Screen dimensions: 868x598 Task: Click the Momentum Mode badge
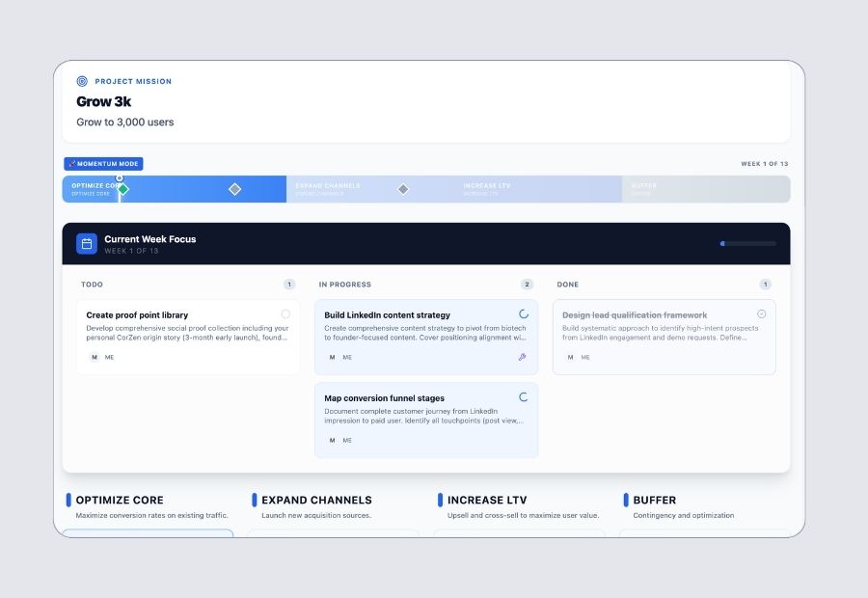(x=103, y=164)
